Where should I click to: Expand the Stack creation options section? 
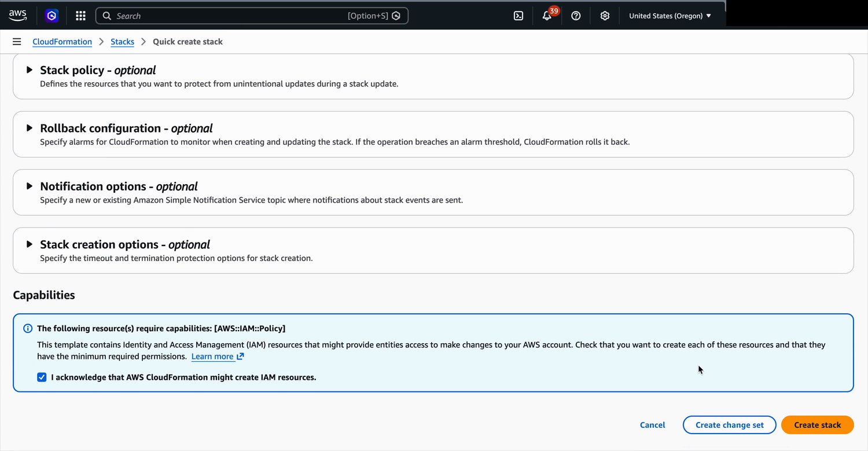30,244
